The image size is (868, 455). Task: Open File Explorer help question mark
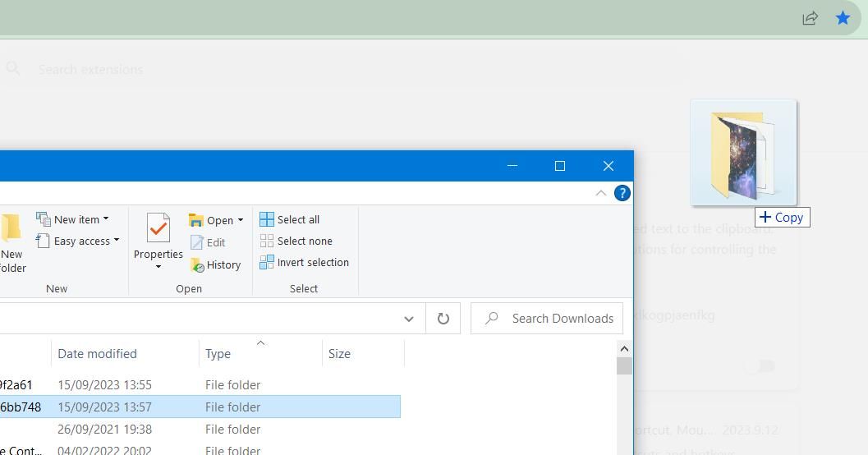[x=622, y=193]
